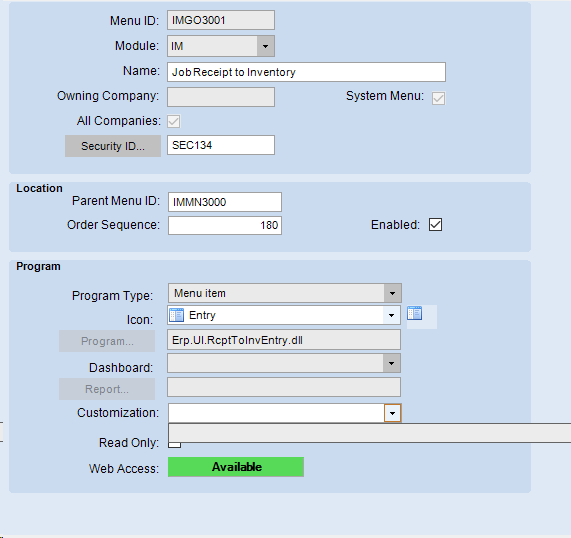Toggle the Read Only checkbox

(174, 445)
